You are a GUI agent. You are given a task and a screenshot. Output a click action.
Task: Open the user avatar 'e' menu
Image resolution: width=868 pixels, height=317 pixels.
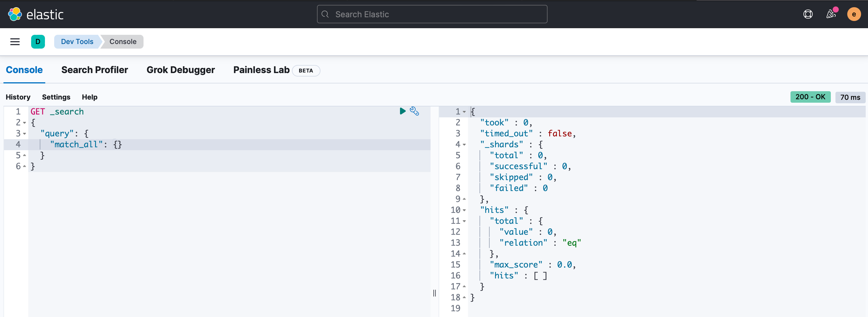(854, 14)
